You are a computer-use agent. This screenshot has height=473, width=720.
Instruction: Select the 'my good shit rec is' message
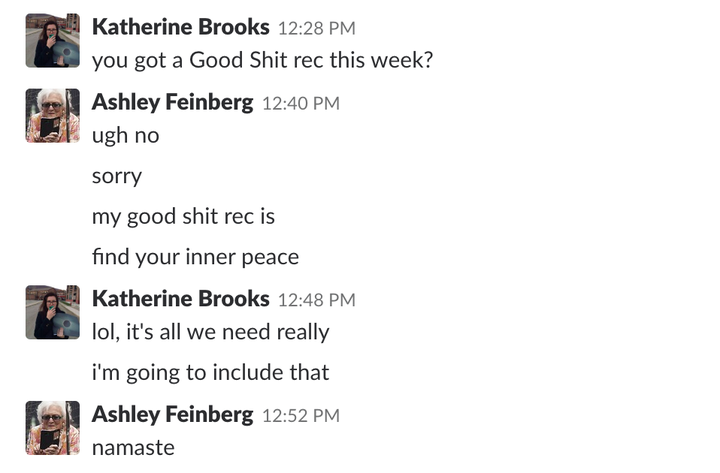[183, 217]
